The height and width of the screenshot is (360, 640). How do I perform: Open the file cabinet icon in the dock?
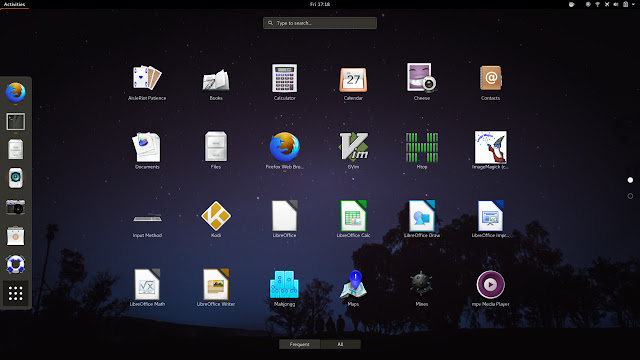16,149
